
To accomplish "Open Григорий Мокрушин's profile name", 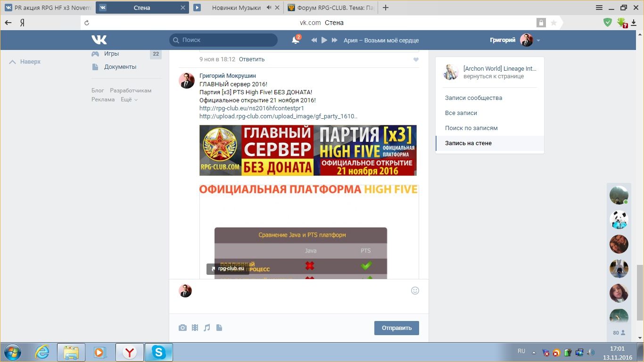I will [228, 76].
